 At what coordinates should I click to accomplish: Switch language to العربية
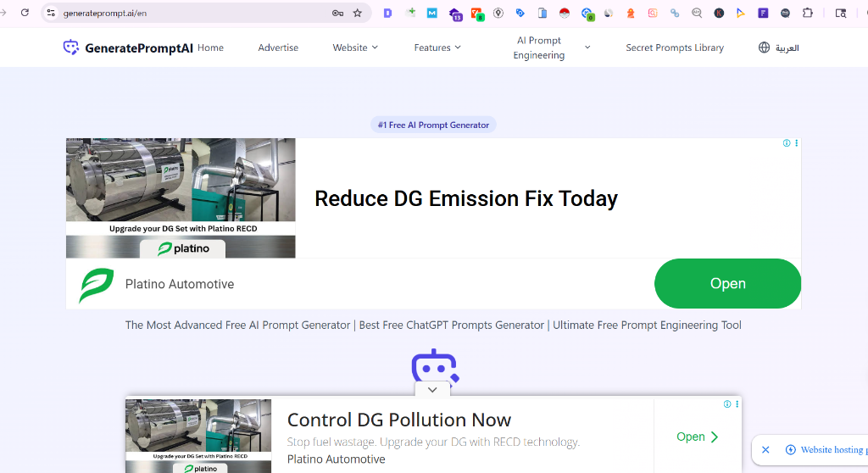click(x=787, y=48)
